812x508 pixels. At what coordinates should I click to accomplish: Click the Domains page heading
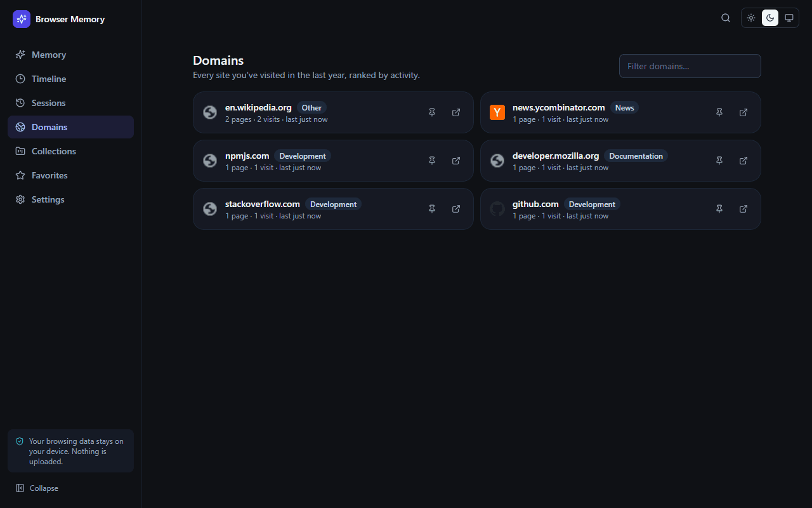point(218,60)
